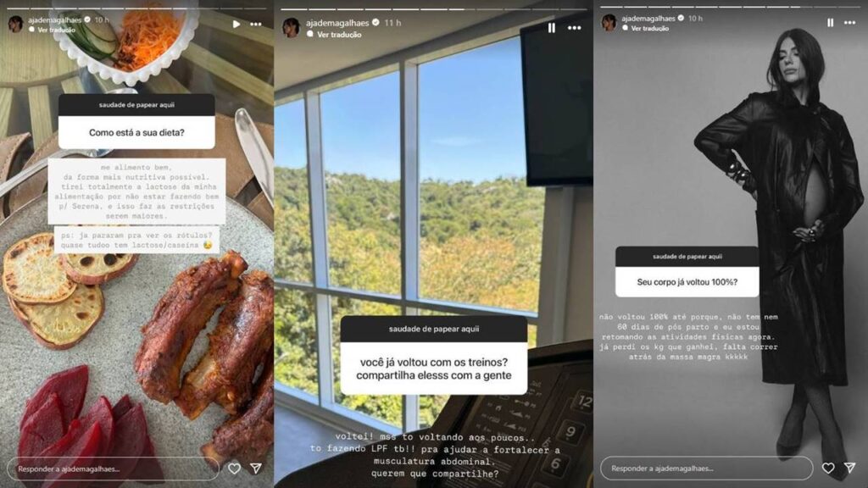Share the third story via paper plane icon
Image resolution: width=868 pixels, height=488 pixels.
pyautogui.click(x=849, y=468)
